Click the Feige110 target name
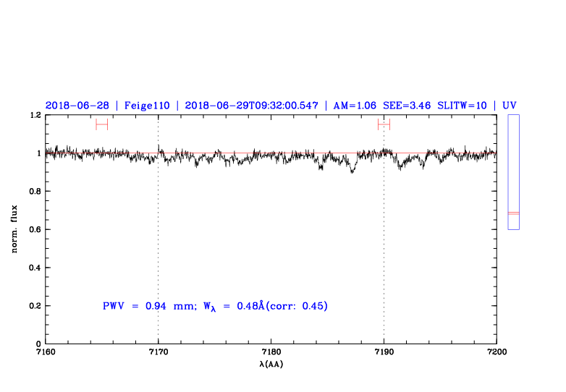 coord(147,106)
